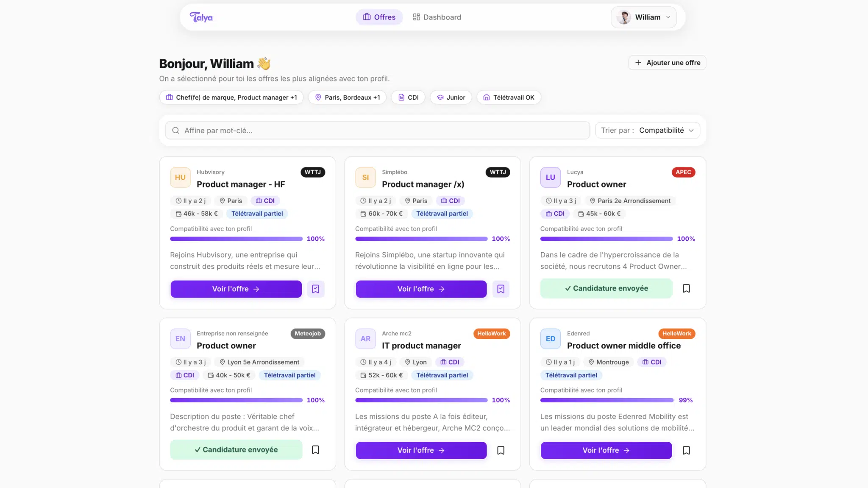Click the WTTJ badge on Hubvisory card
Screen dimensions: 868x488
[x=313, y=172]
